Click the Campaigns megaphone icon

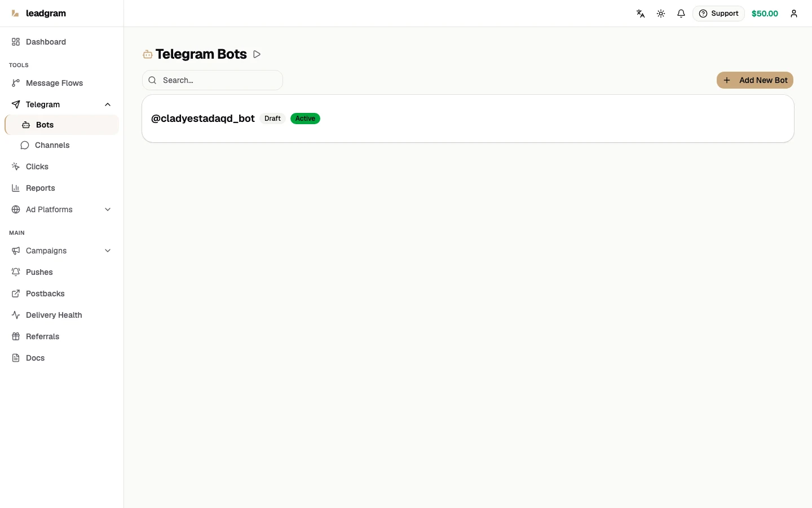coord(16,251)
